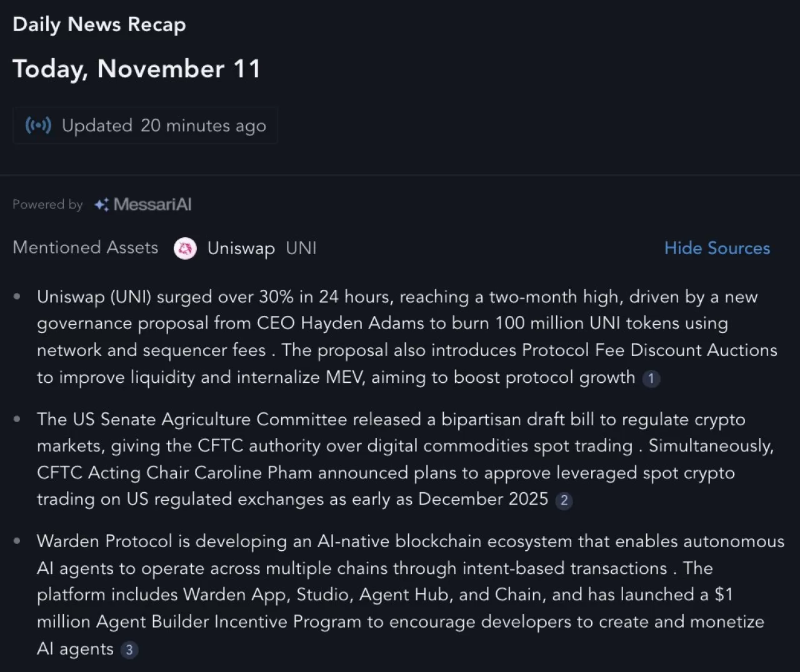
Task: Select the Warden Protocol news summary
Action: 400,595
